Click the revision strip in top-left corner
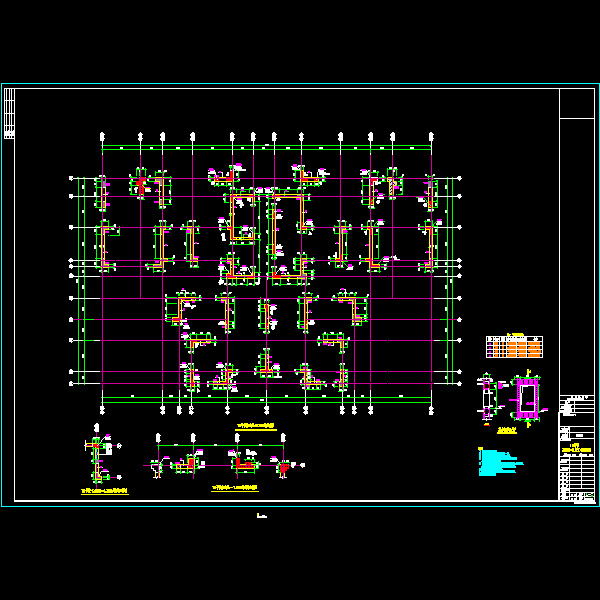The image size is (600, 600). point(9,114)
